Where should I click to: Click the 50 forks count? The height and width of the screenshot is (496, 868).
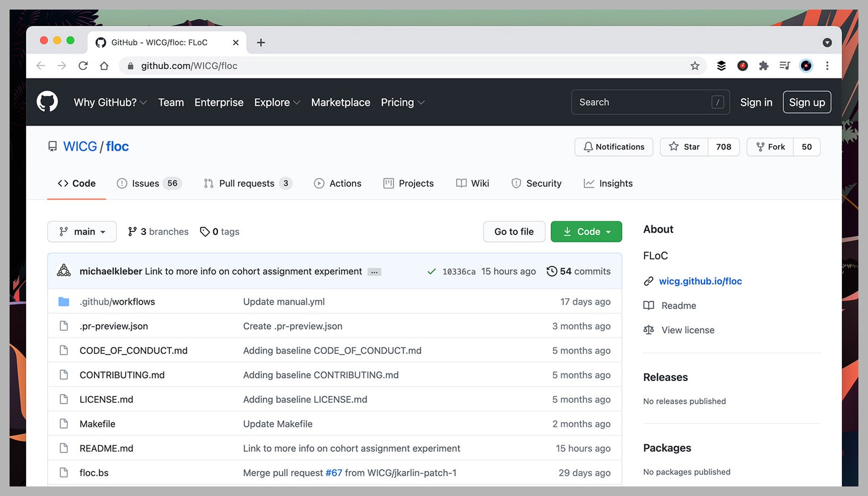[x=807, y=146]
